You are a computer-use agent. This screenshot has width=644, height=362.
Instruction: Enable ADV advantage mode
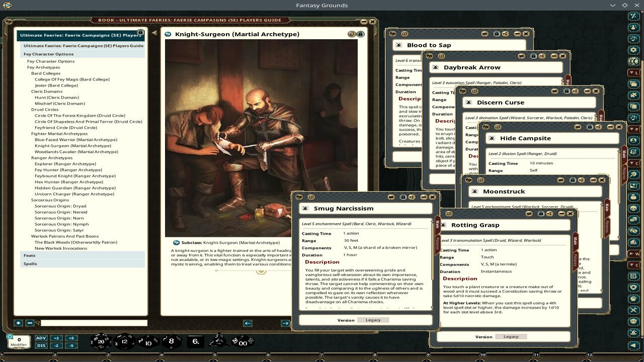click(x=41, y=339)
